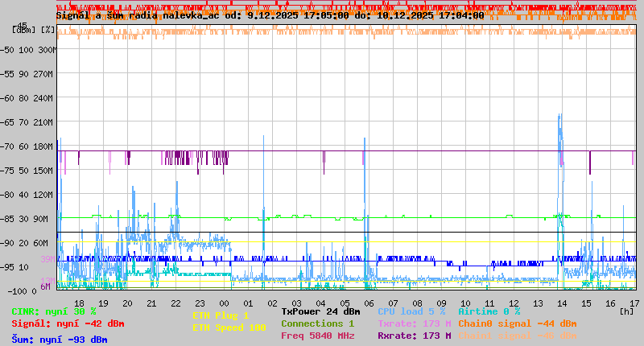This screenshot has height=346, width=644.
Task: Click the 'Chain0 signal -44 dBm' legend entry
Action: tap(518, 323)
